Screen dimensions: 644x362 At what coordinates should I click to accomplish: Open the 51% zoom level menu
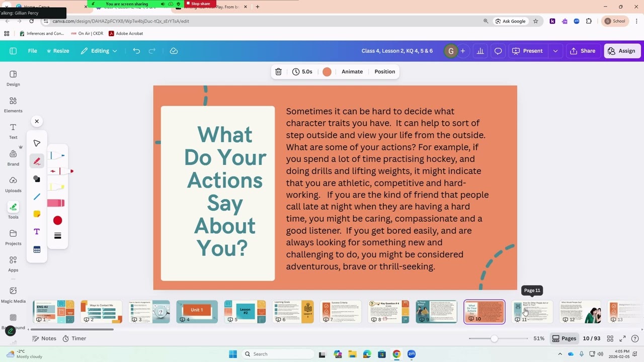[539, 338]
